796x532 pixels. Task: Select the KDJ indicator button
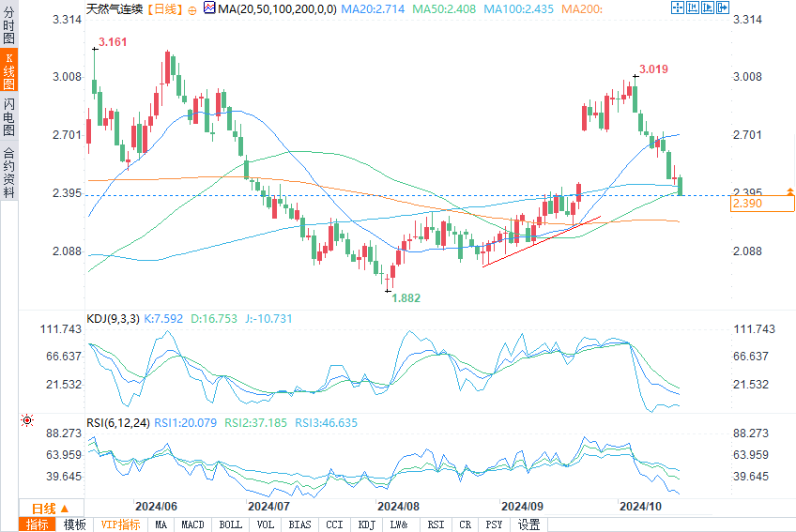coord(366,524)
